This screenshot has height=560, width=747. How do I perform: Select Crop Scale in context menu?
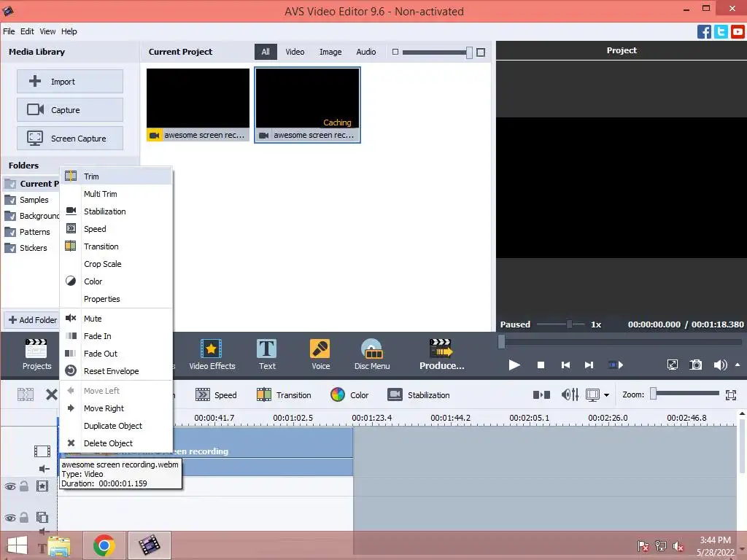(116, 264)
